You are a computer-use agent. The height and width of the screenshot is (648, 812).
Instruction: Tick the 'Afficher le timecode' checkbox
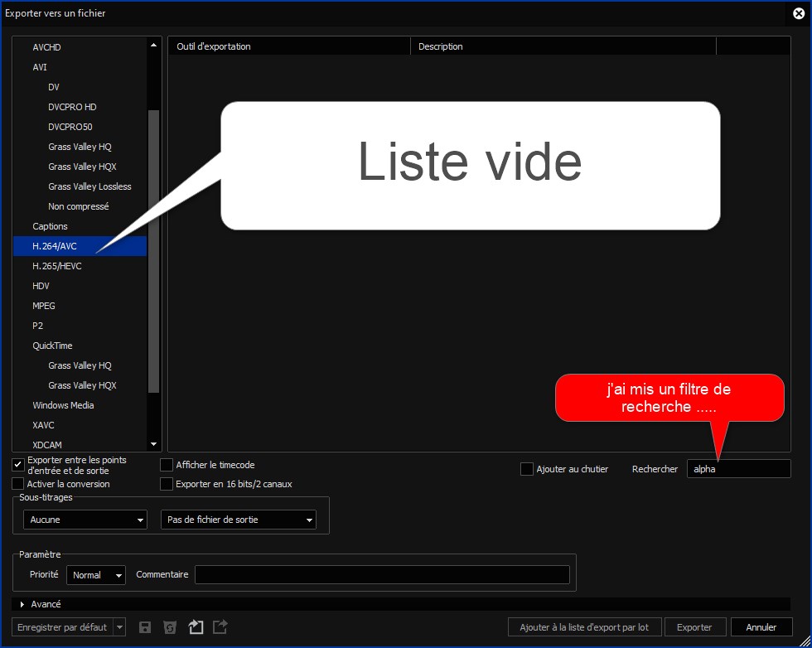167,465
